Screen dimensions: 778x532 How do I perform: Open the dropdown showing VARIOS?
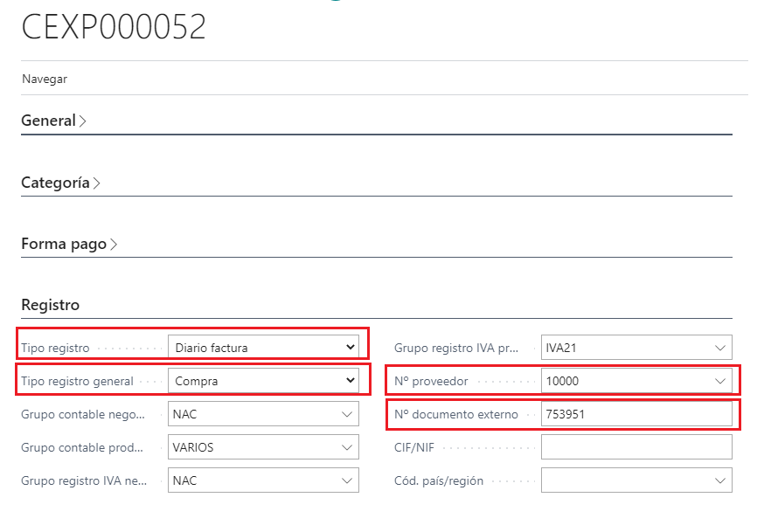pyautogui.click(x=263, y=447)
